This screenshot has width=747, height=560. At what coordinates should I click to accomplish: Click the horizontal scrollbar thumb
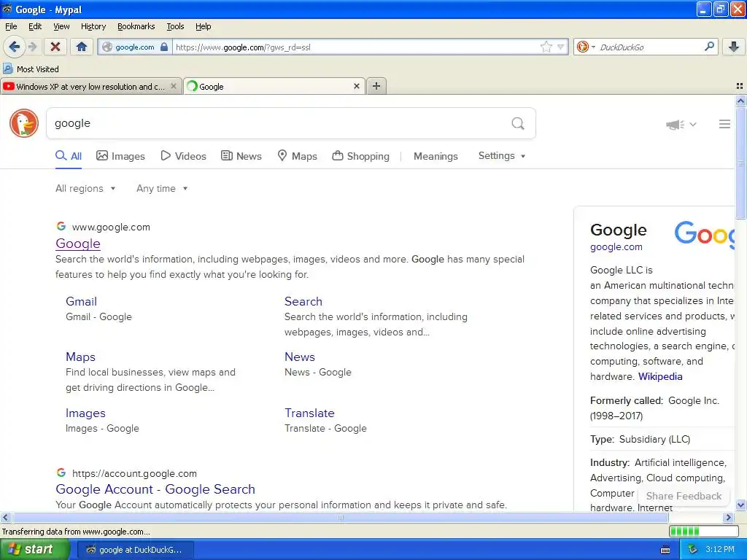[x=340, y=517]
